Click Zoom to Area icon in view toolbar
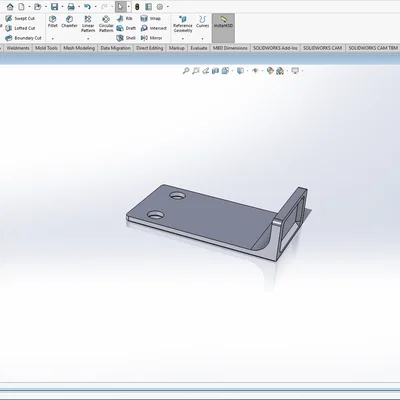400x400 pixels. pos(196,70)
